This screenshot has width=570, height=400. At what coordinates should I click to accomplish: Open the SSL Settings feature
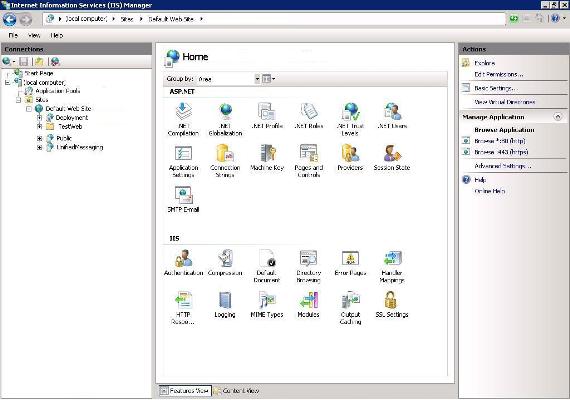point(392,305)
